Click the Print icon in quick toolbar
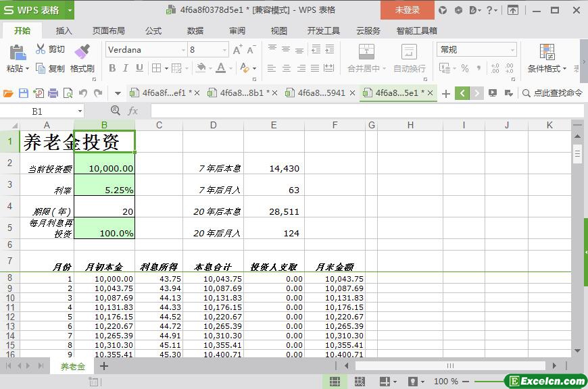Viewport: 588px width, 389px height. [53, 93]
